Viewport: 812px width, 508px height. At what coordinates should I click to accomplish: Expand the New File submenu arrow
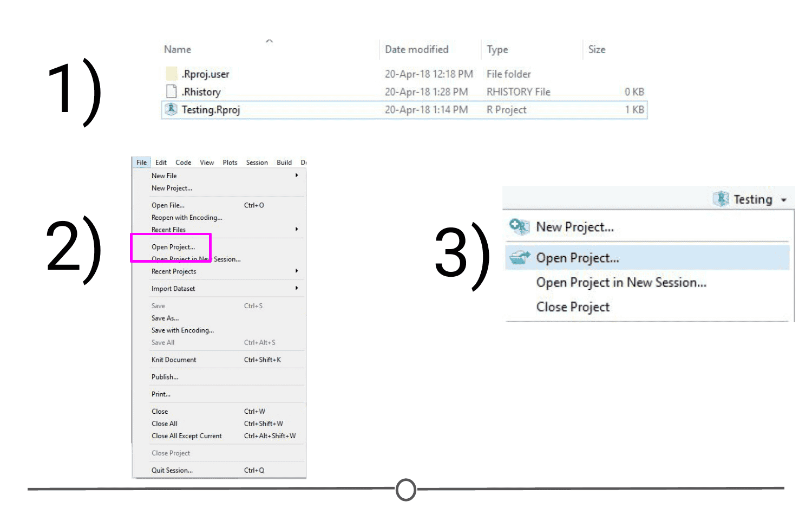tap(297, 175)
